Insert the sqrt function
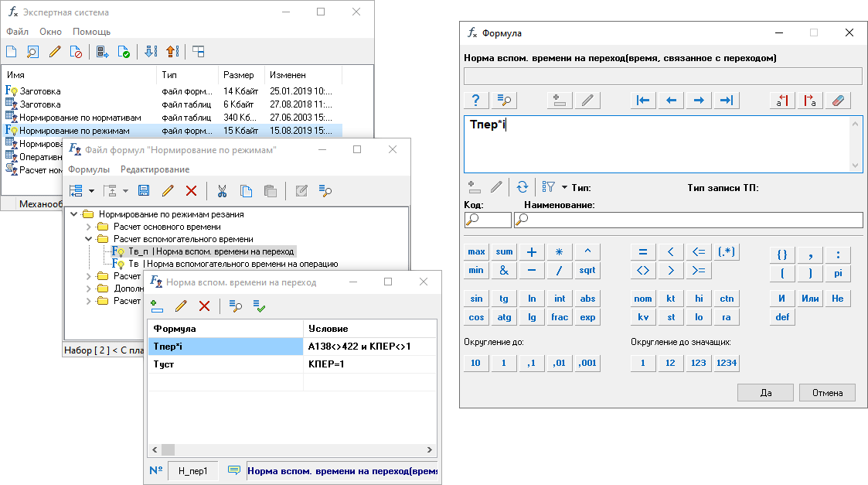Screen dimensions: 868x485 coord(587,271)
